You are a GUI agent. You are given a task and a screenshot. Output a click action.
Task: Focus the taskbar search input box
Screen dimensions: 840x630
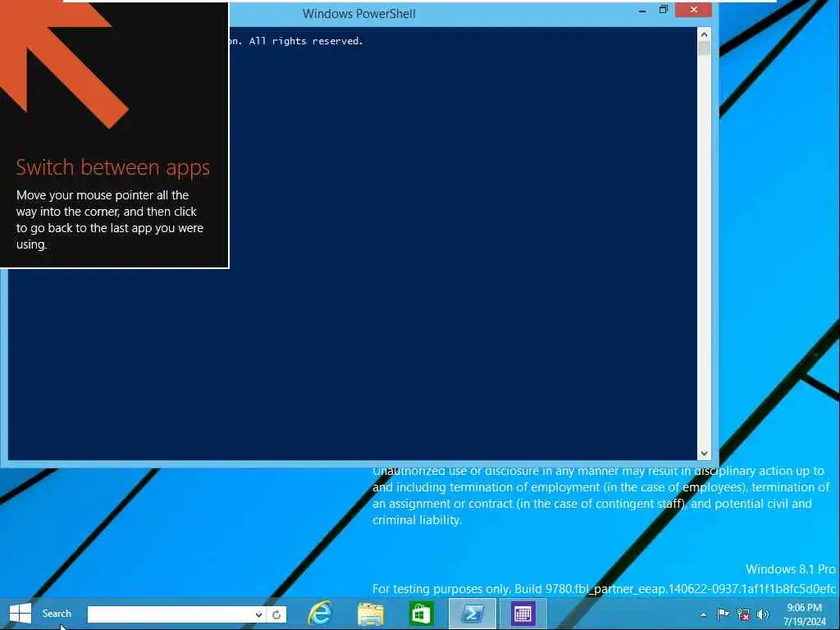170,614
